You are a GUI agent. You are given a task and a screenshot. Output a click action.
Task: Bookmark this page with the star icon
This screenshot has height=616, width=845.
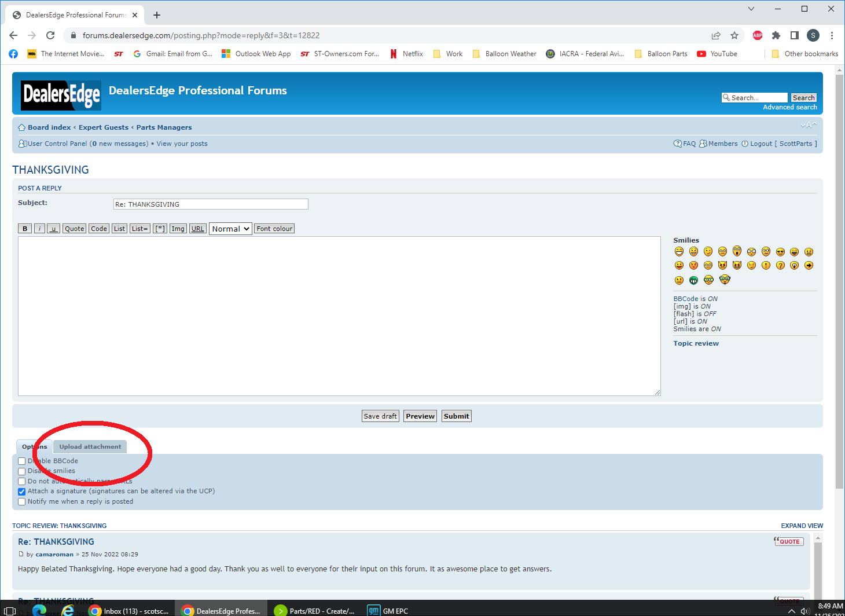tap(734, 35)
